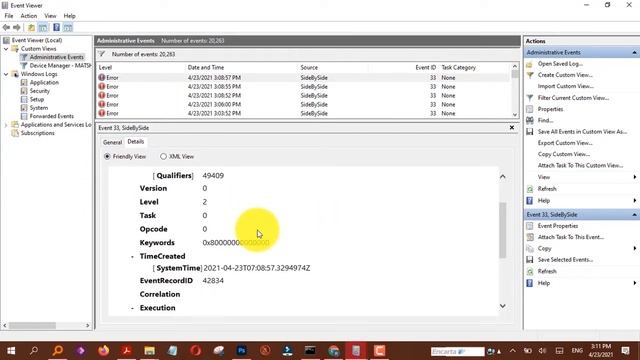Collapse the Execution details node
640x360 pixels.
(132, 308)
